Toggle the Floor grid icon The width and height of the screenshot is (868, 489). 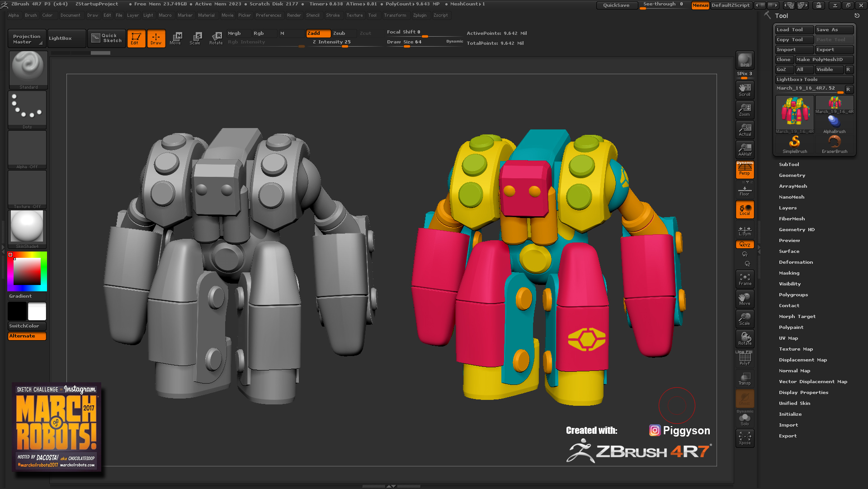(x=745, y=190)
